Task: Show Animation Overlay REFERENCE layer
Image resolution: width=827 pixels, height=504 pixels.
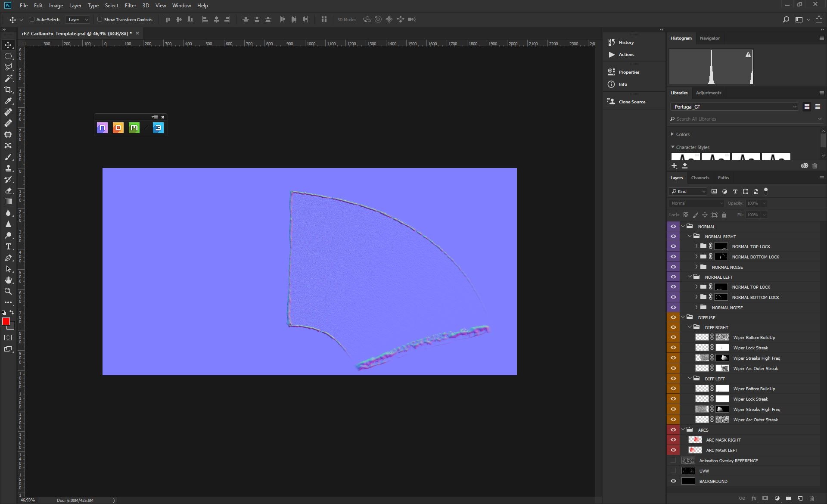Action: click(673, 460)
